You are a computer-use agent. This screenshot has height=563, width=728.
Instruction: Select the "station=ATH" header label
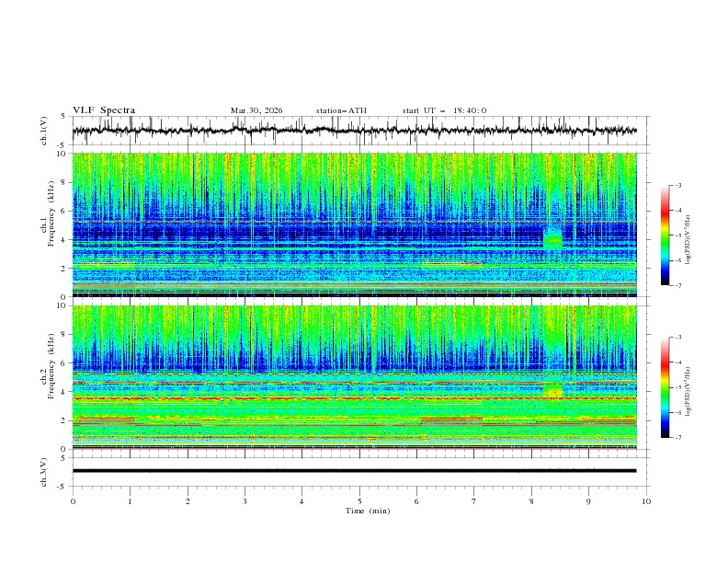341,110
